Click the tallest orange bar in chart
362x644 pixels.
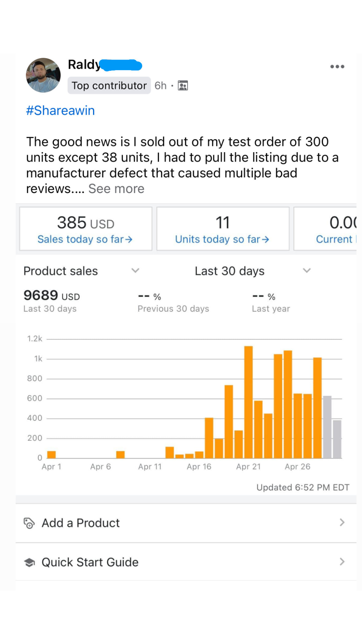249,402
